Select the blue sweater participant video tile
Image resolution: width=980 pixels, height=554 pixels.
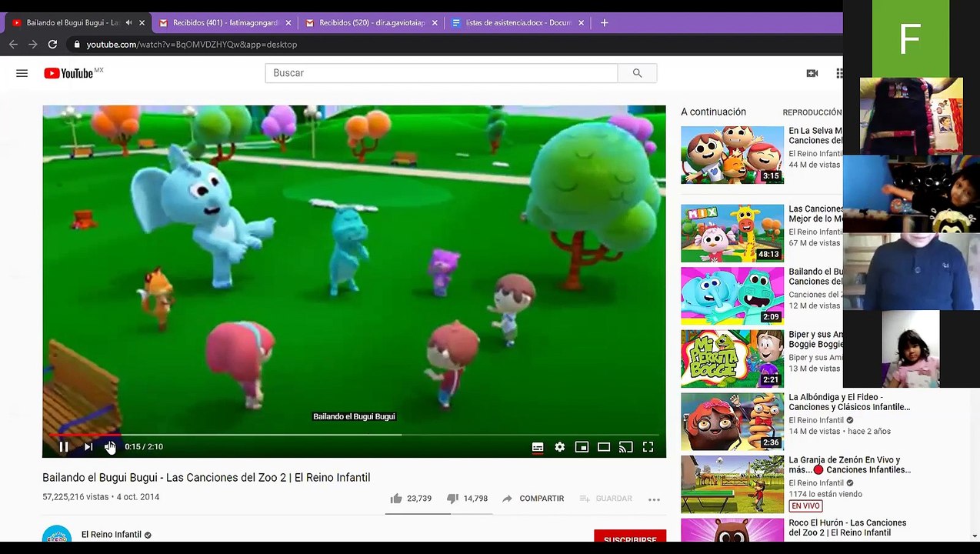(911, 271)
